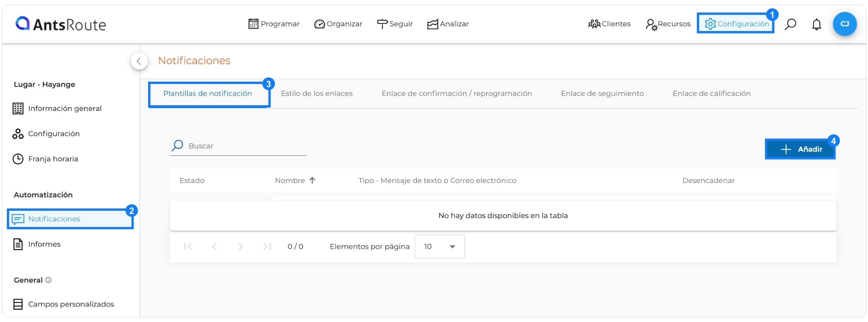This screenshot has width=868, height=322.
Task: Click the Notificaciones message icon in sidebar
Action: 18,219
